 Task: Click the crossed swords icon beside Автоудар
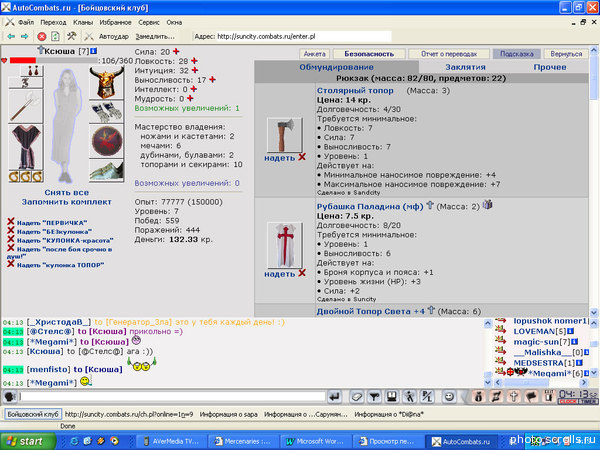click(89, 36)
